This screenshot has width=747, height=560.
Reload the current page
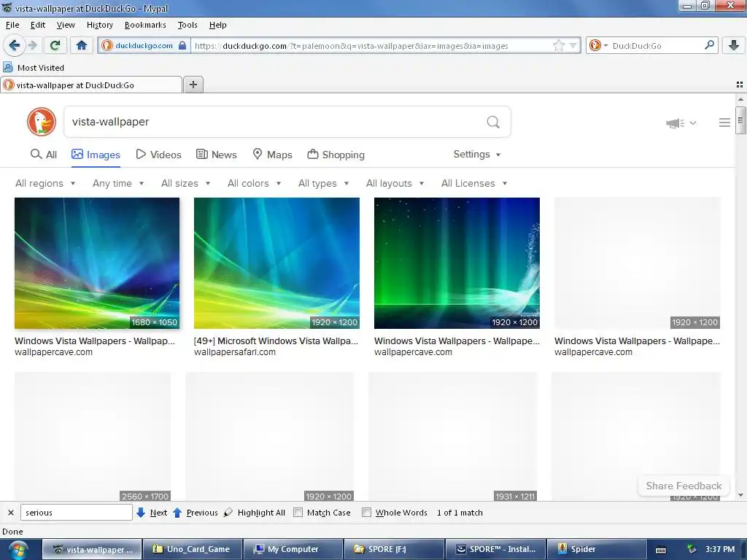55,46
